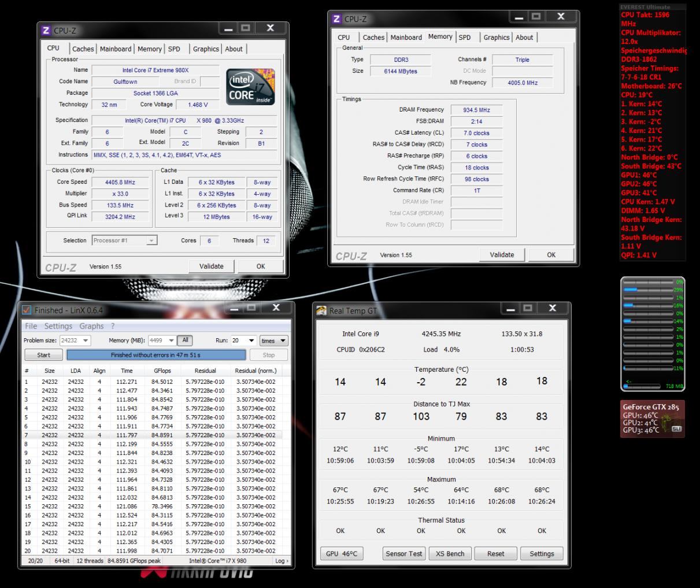Click the Start button in LinX
The image size is (700, 588).
(44, 355)
